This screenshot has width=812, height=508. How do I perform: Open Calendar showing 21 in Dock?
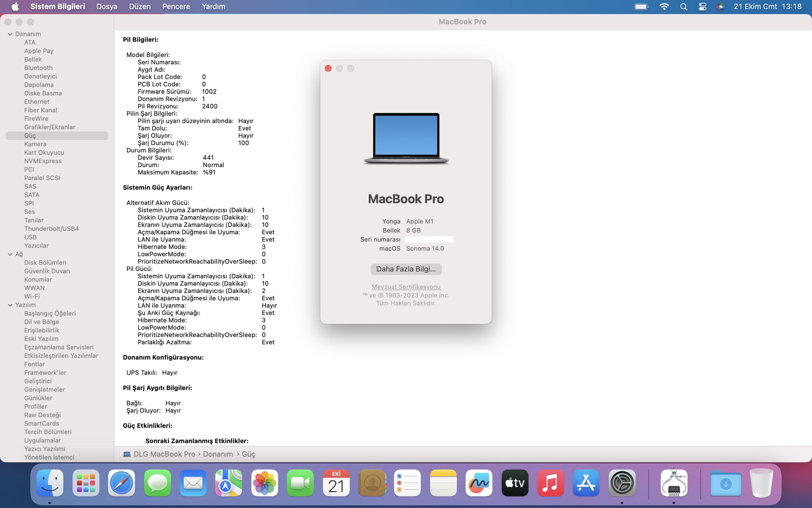click(x=336, y=483)
